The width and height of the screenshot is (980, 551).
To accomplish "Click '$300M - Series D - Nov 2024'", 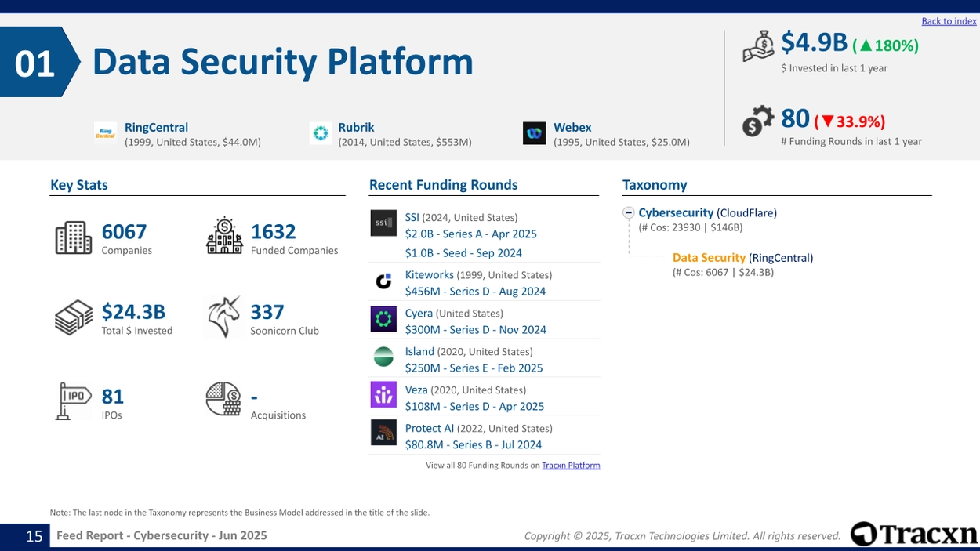I will pos(476,329).
